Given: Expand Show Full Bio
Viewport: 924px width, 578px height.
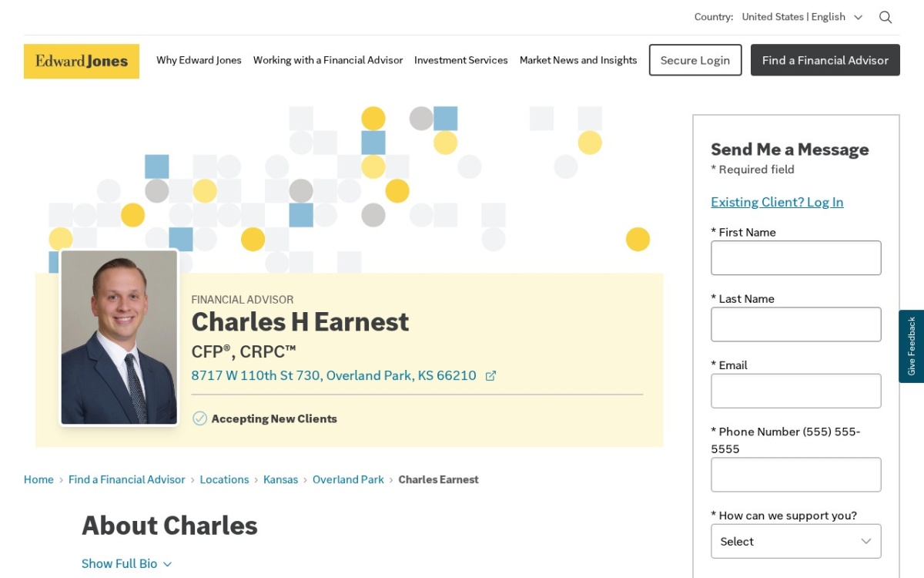Looking at the screenshot, I should pos(127,563).
